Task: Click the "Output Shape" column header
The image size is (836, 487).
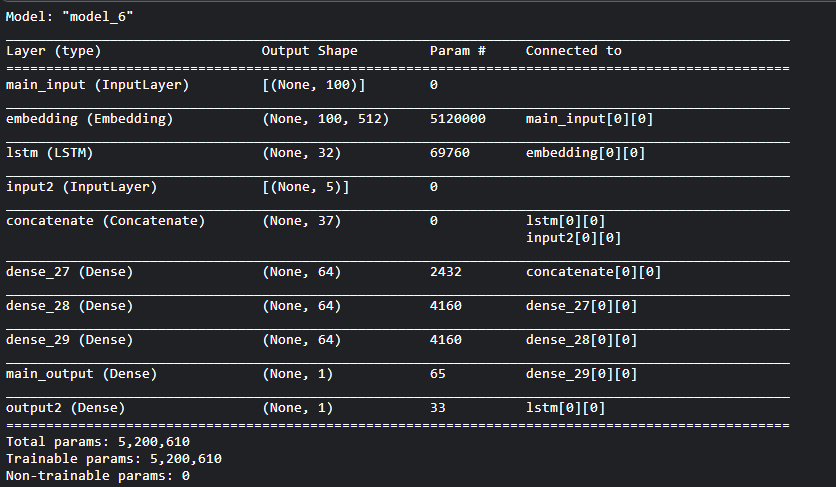Action: pos(309,50)
